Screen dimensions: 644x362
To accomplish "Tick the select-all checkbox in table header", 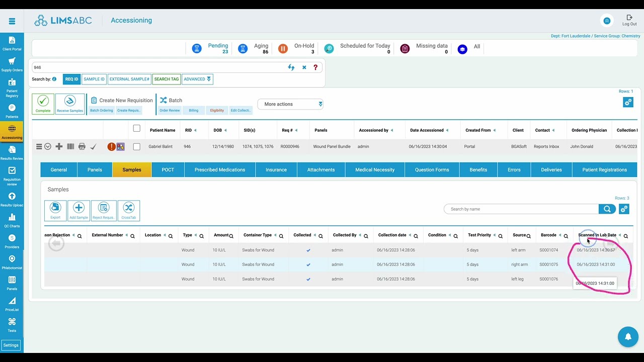I will click(136, 129).
